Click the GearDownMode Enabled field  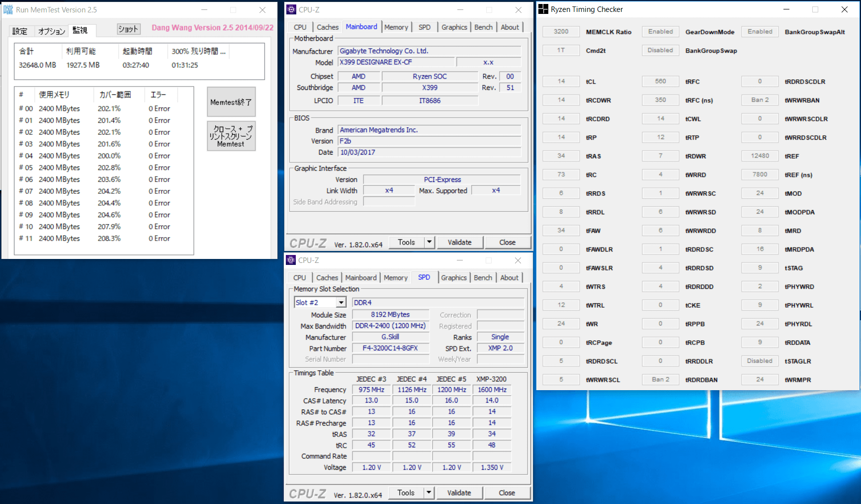tap(660, 31)
